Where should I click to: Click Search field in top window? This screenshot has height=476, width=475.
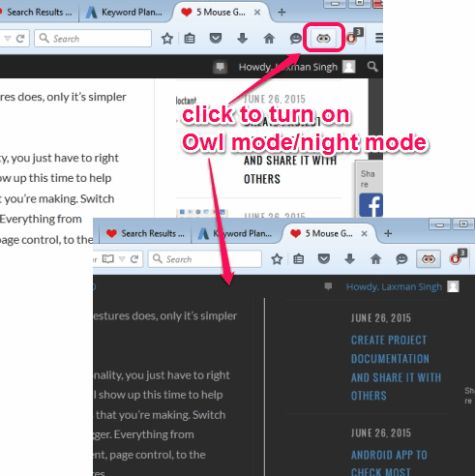[x=93, y=39]
